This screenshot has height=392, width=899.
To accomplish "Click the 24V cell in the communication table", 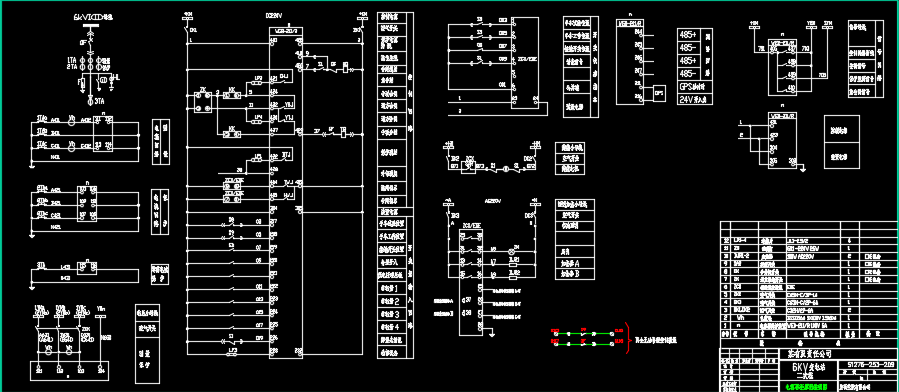I will point(695,99).
